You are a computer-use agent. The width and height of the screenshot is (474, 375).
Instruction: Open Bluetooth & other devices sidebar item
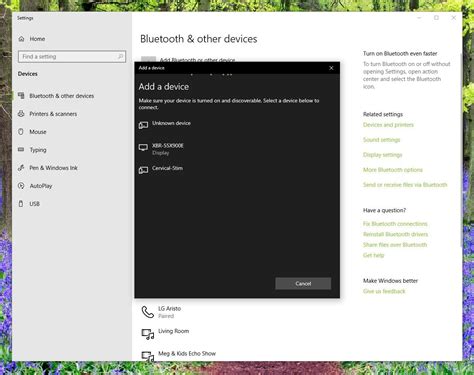tap(62, 96)
